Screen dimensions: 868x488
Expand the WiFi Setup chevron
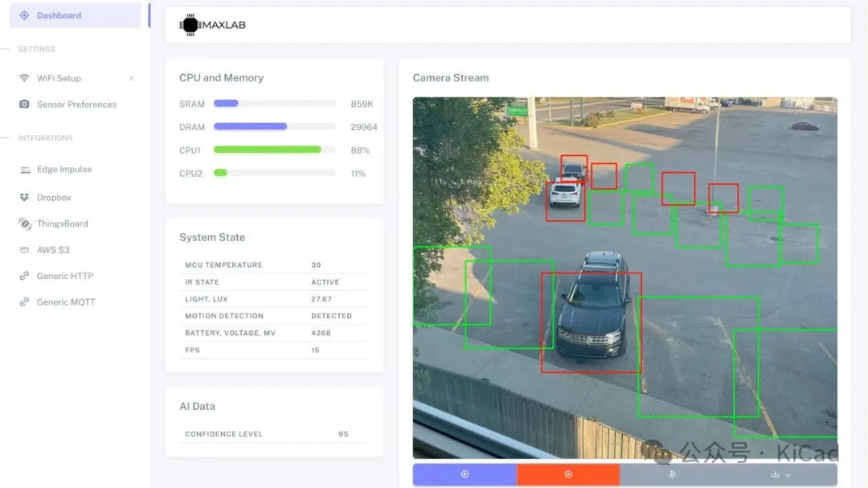[131, 78]
